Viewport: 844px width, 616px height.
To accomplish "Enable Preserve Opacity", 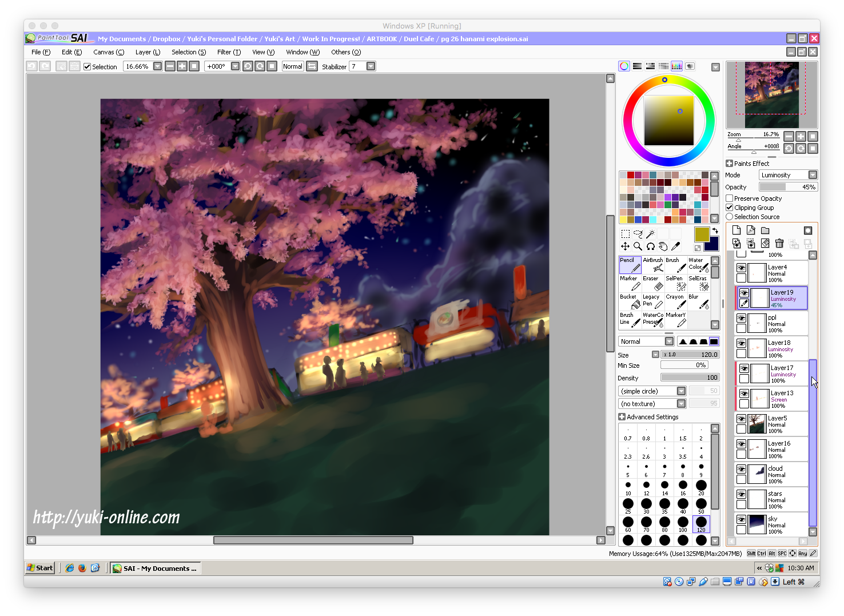I will [x=730, y=198].
